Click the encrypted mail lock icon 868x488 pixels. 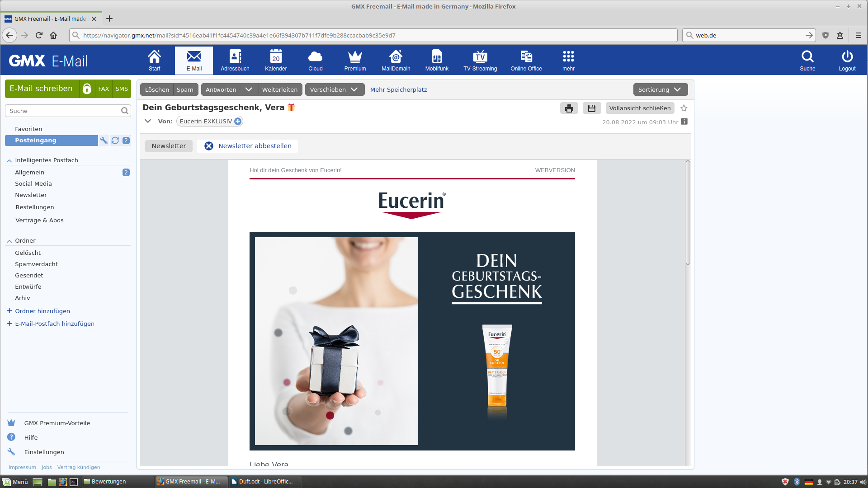point(87,89)
